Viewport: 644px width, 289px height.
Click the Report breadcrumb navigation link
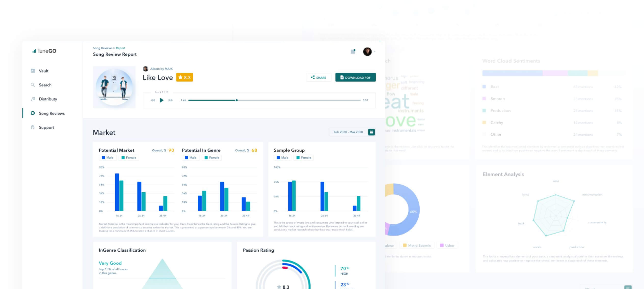tap(120, 48)
